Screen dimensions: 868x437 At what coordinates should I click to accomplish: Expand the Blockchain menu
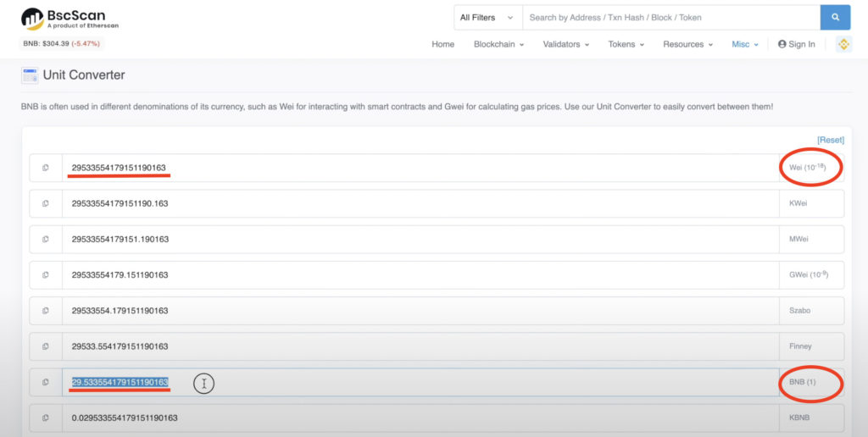[x=498, y=44]
